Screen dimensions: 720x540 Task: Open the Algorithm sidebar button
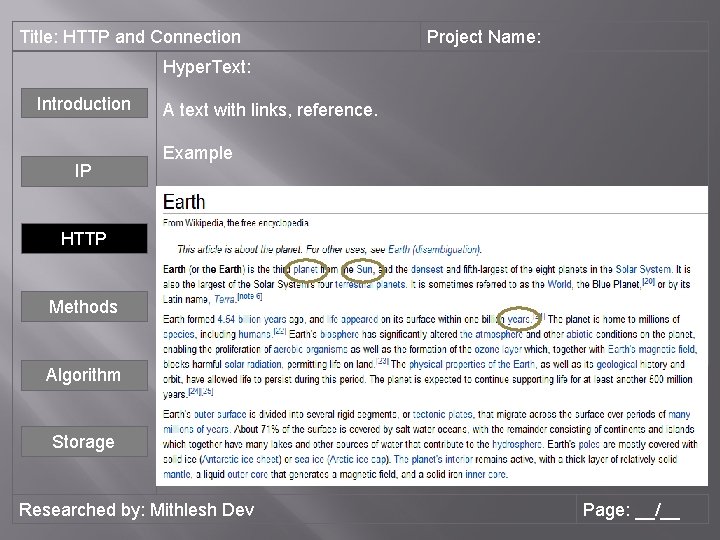coord(84,375)
